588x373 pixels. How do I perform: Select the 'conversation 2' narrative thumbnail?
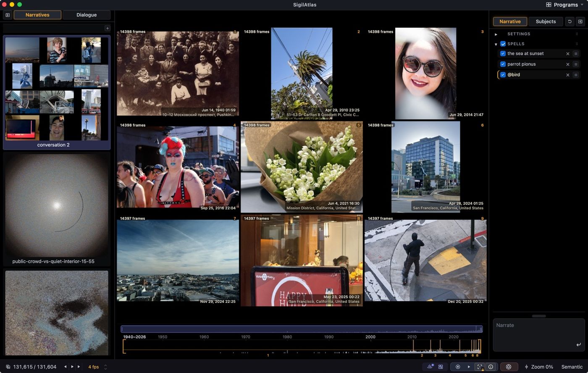click(57, 92)
